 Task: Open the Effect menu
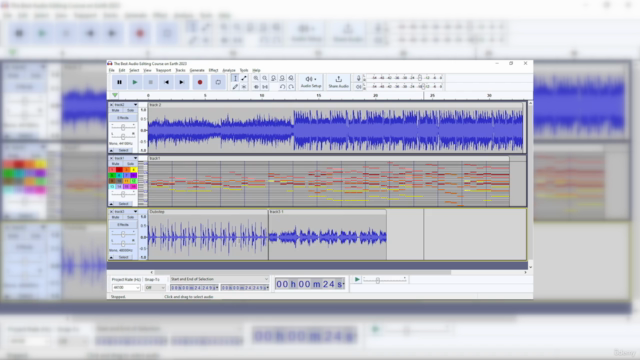click(x=213, y=70)
